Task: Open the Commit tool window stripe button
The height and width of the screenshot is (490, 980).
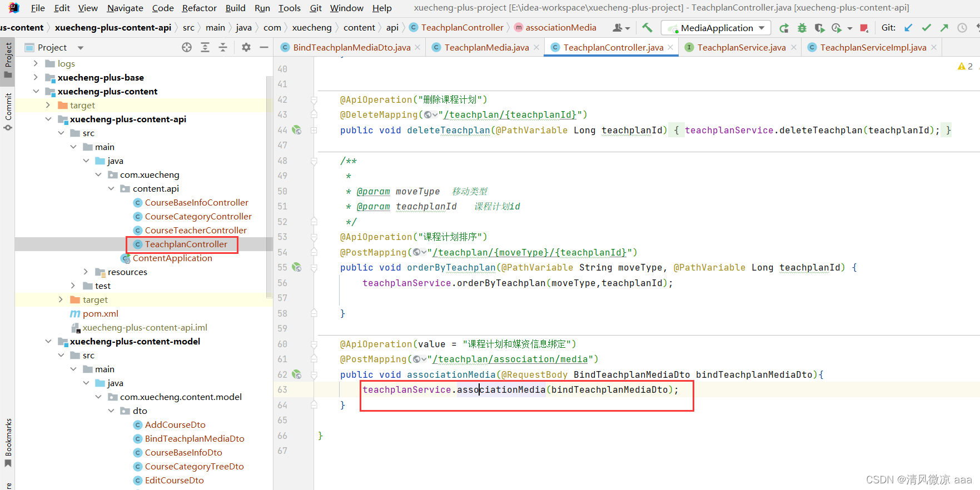Action: (x=8, y=111)
